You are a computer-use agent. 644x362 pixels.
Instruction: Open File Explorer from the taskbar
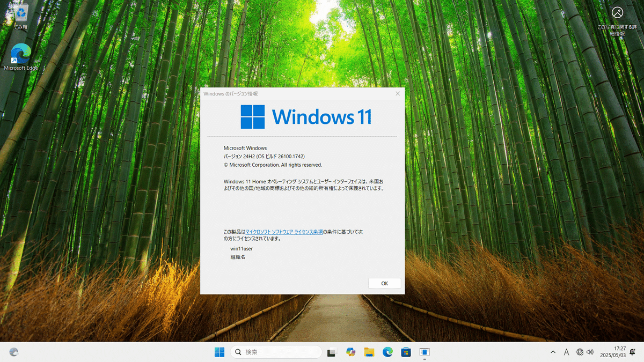[369, 352]
